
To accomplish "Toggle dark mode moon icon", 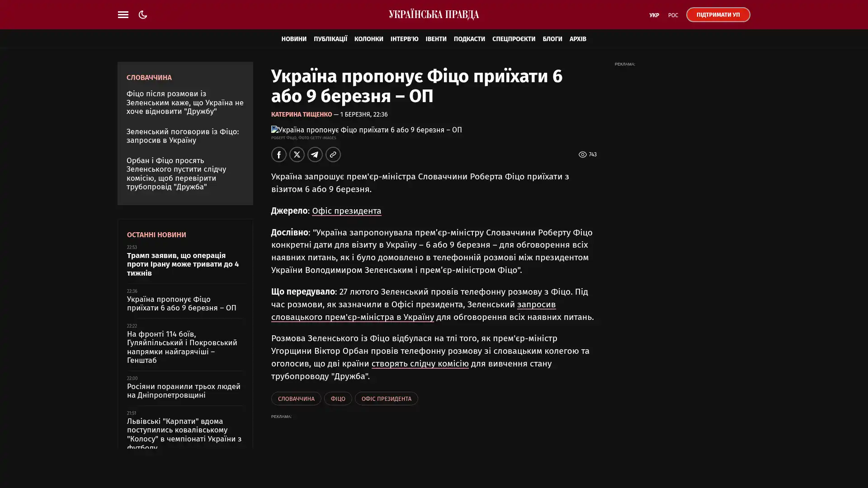I will (143, 14).
